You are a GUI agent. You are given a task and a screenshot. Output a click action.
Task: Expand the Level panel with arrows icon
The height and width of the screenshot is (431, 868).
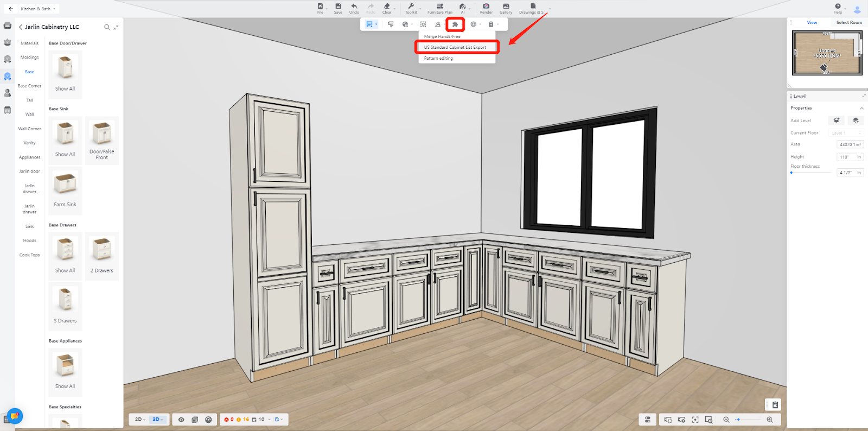(x=864, y=96)
